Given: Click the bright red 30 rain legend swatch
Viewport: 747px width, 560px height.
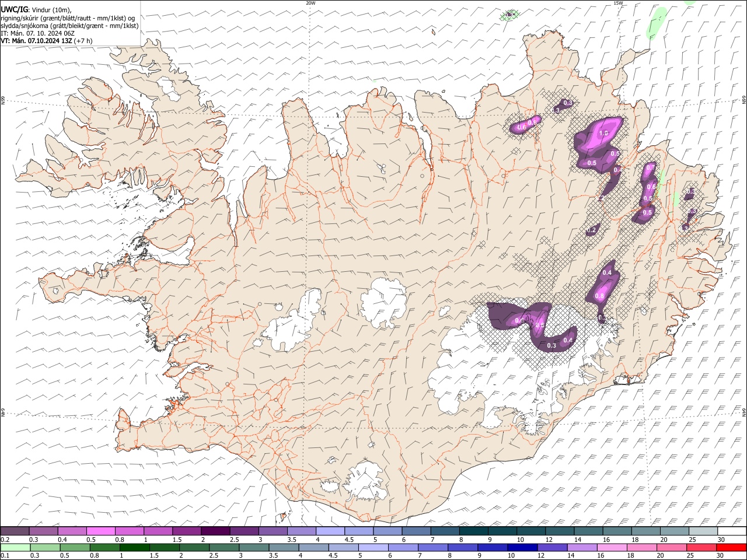Looking at the screenshot, I should coord(731,547).
